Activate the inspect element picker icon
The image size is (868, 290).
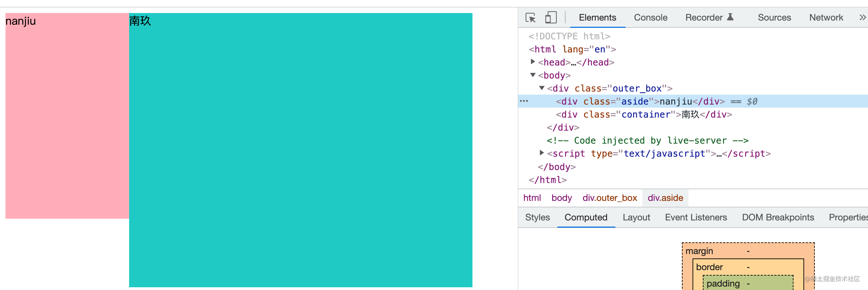[530, 17]
